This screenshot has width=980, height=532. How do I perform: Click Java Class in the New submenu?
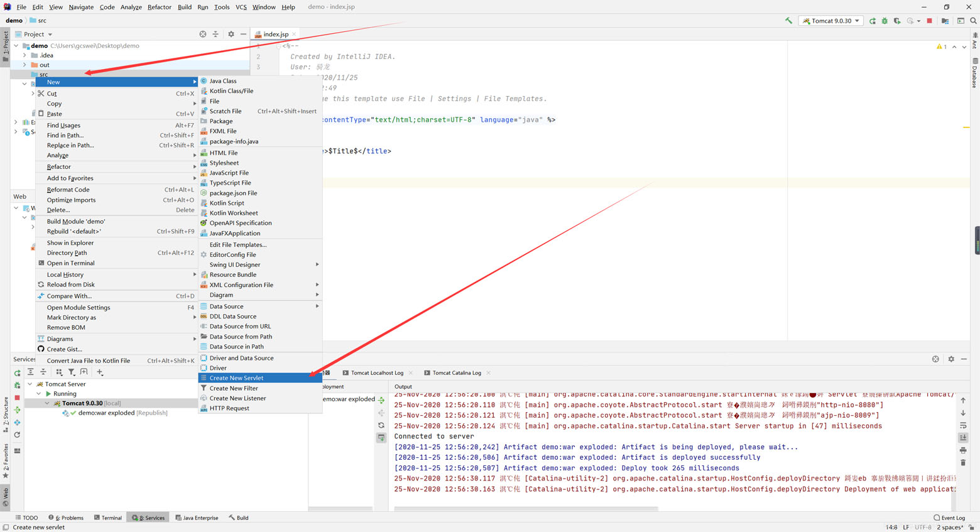(223, 81)
